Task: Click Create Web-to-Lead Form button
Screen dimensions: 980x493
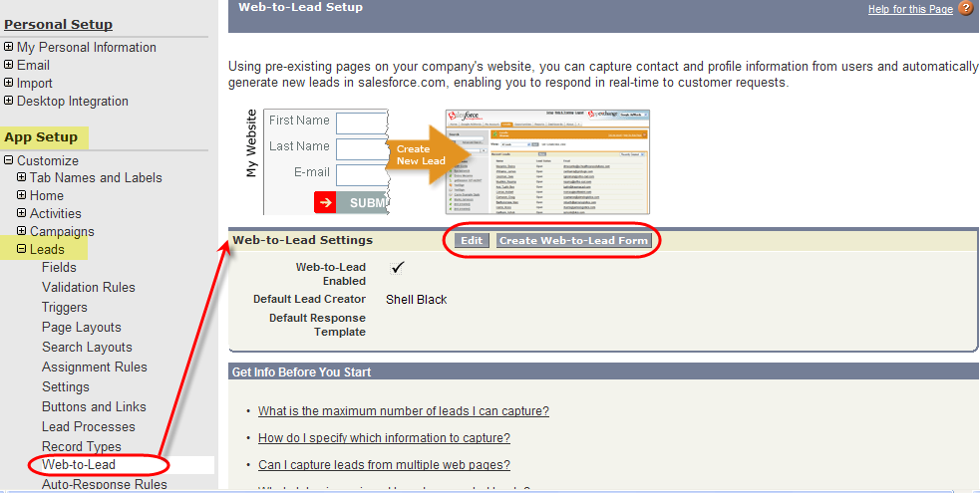Action: [574, 240]
